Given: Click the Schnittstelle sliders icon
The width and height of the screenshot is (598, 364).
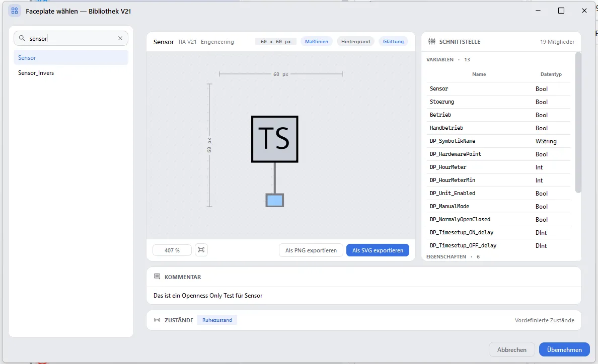Looking at the screenshot, I should pyautogui.click(x=432, y=42).
